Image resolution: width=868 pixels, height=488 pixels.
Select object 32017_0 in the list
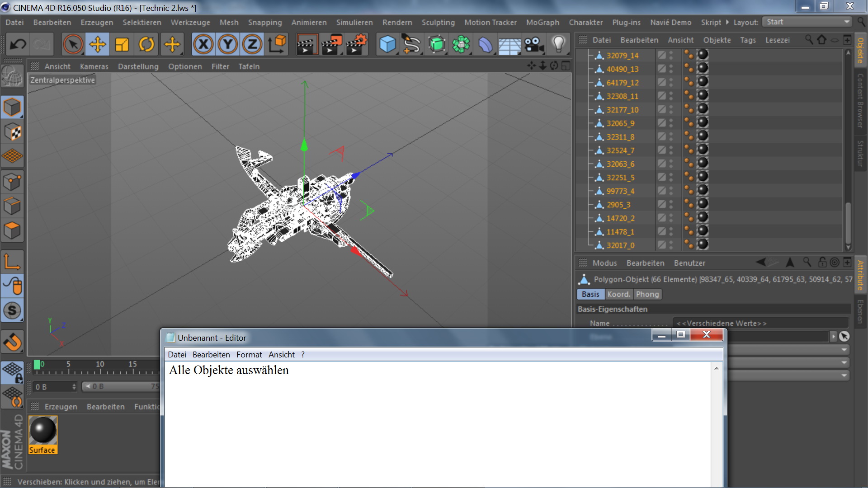(x=620, y=245)
